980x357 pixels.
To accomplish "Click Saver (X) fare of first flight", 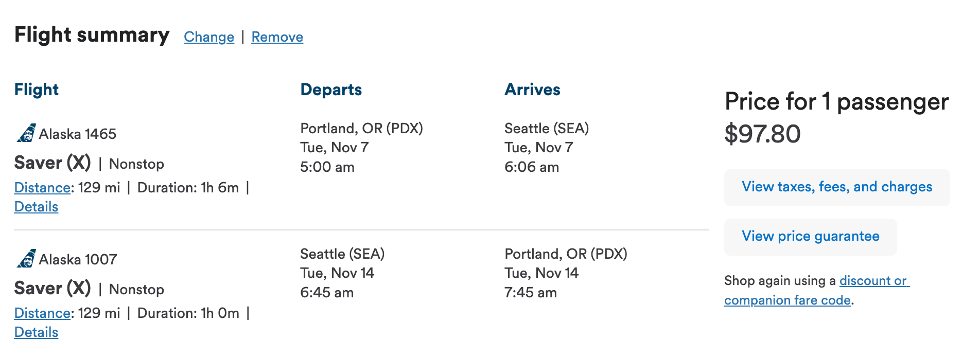I will point(52,163).
